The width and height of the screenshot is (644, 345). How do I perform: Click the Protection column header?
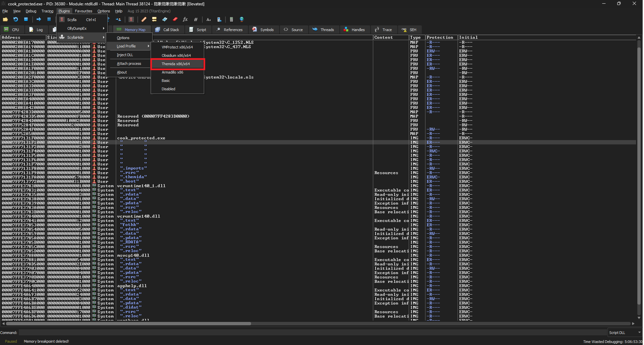(x=441, y=37)
